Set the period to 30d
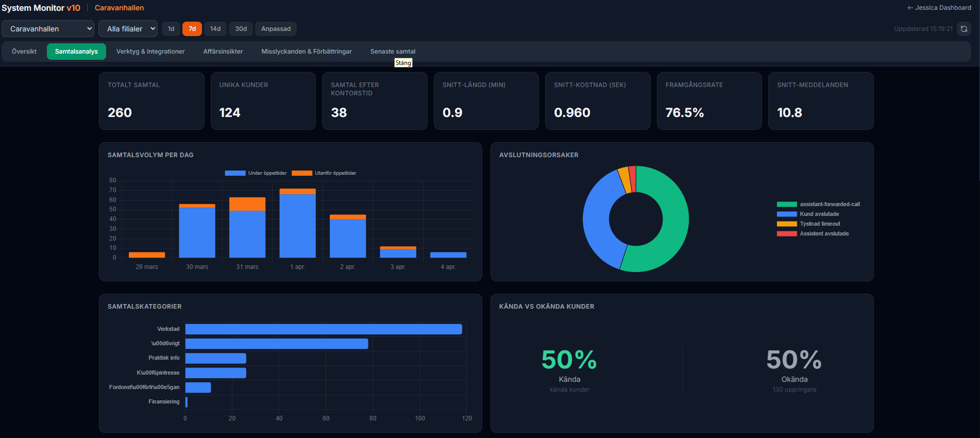This screenshot has height=438, width=980. coord(241,29)
